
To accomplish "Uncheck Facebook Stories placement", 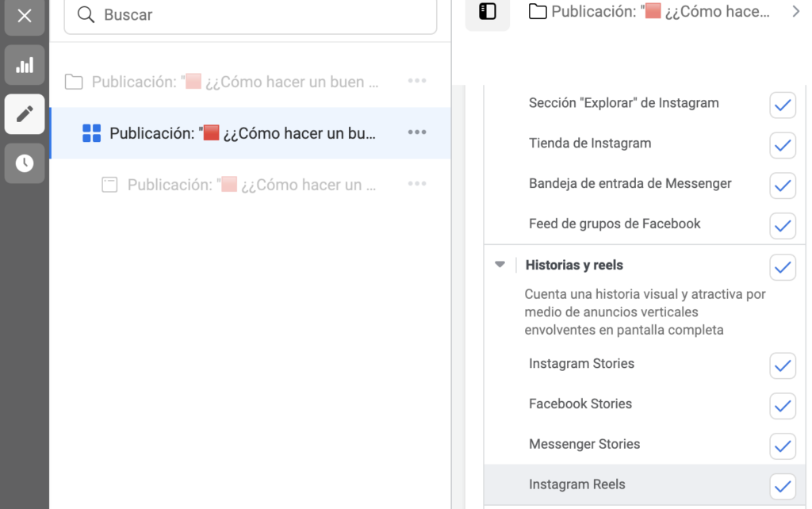I will coord(783,406).
